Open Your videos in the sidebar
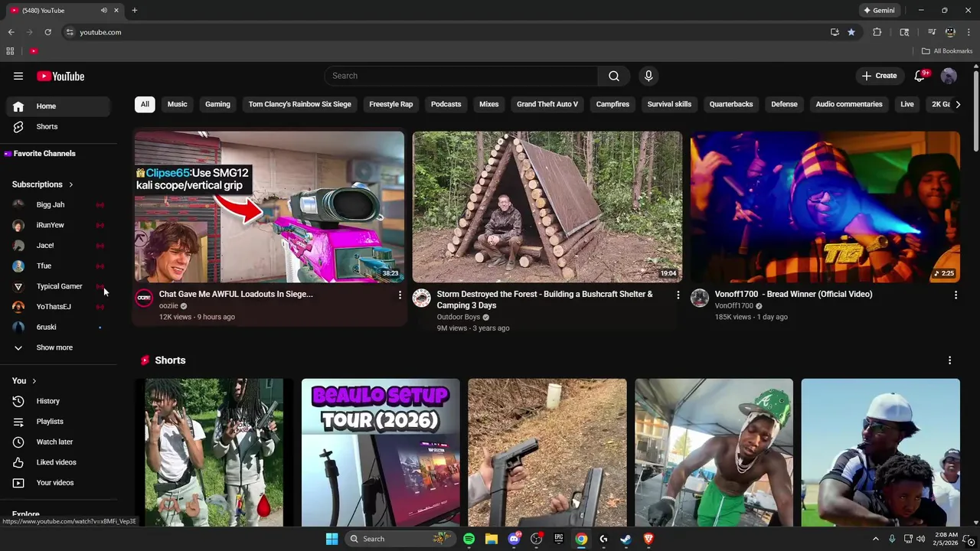This screenshot has height=551, width=980. (58, 483)
